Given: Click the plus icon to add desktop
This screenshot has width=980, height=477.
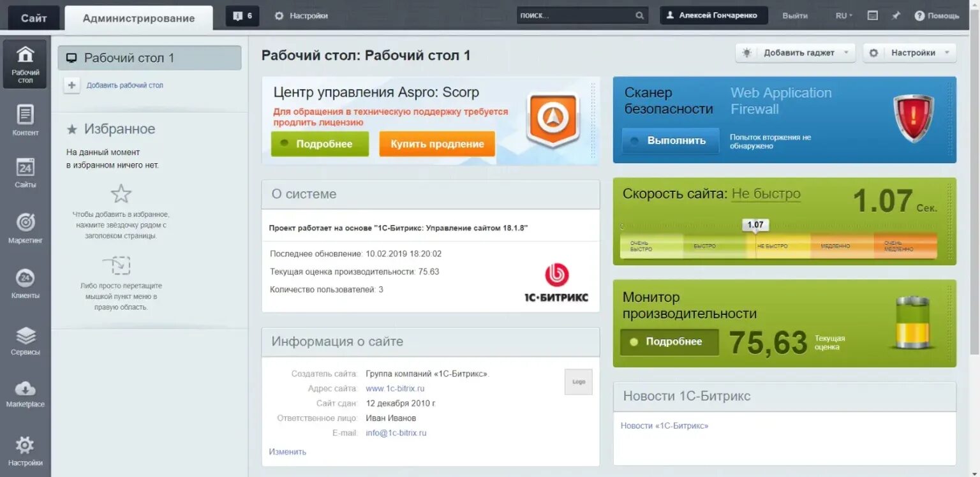Looking at the screenshot, I should pos(72,85).
